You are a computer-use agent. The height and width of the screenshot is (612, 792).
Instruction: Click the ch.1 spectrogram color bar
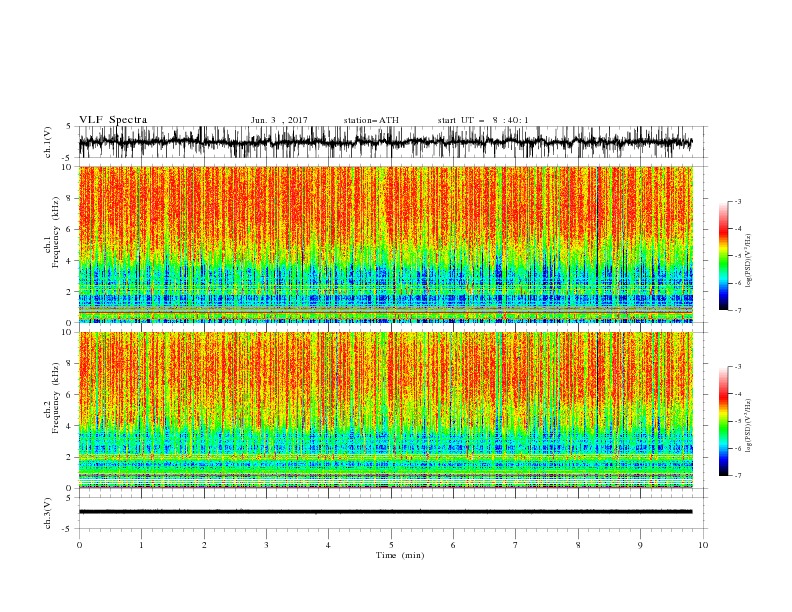723,256
